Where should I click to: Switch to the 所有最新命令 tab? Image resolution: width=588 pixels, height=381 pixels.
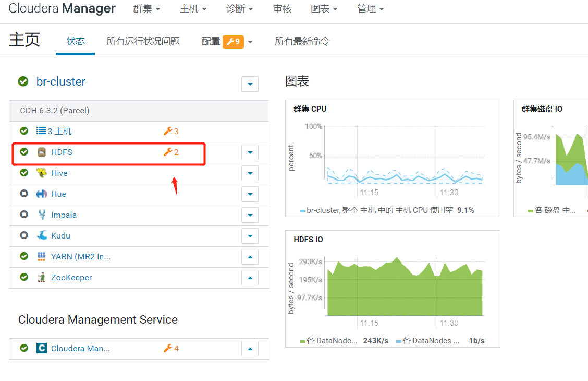click(302, 41)
